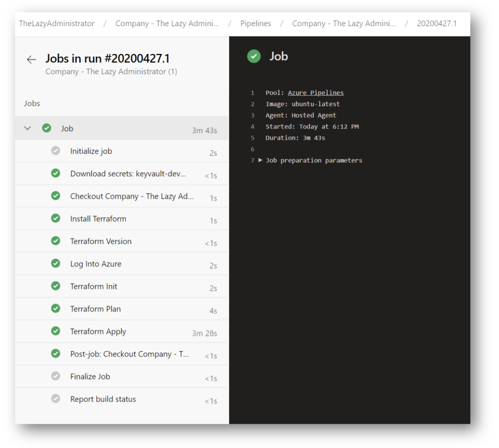
Task: Click green check icon for Terraform Apply
Action: (x=56, y=331)
